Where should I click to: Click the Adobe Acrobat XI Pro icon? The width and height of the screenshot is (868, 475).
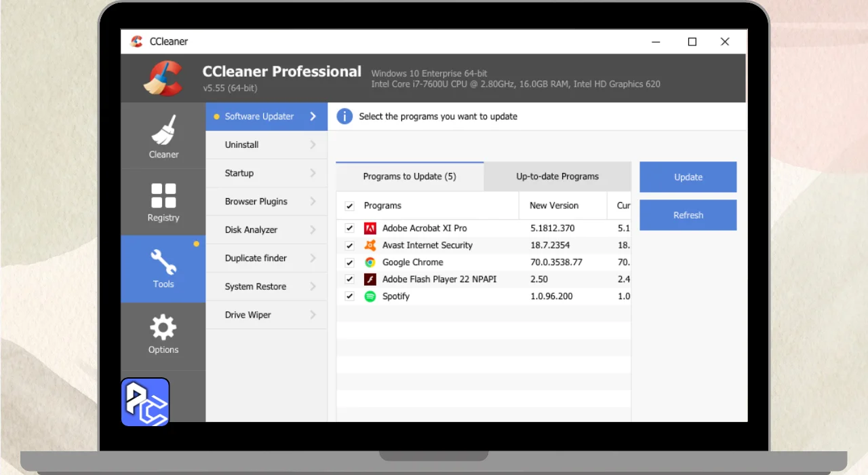coord(370,228)
